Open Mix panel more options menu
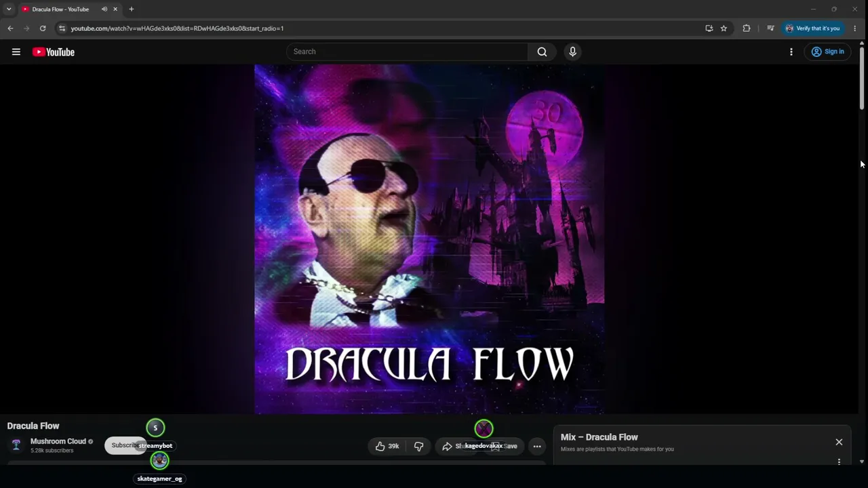868x488 pixels. pyautogui.click(x=839, y=462)
